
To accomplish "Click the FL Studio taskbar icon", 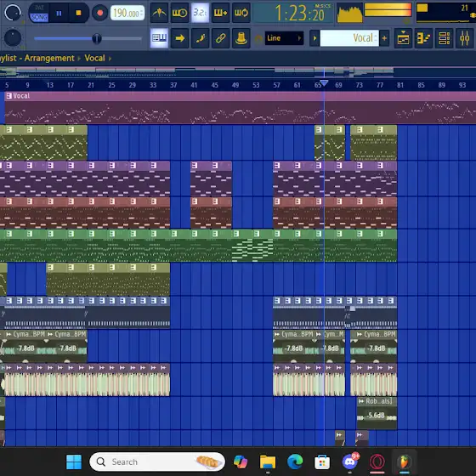I will pyautogui.click(x=404, y=462).
